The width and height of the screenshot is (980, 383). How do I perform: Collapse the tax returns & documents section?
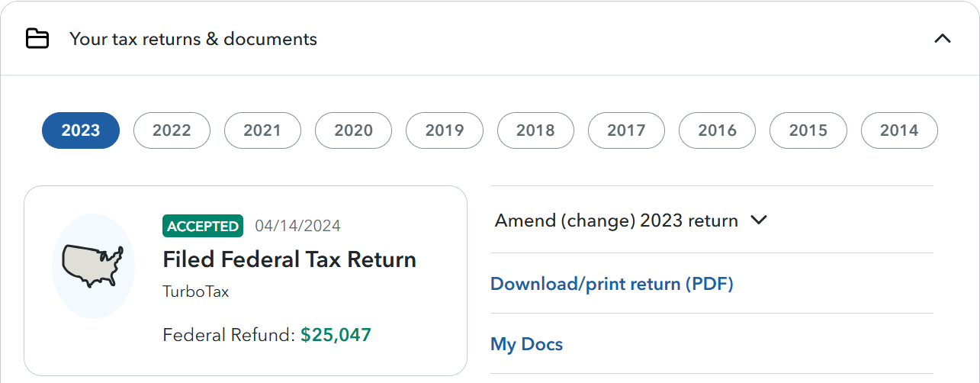click(x=943, y=38)
